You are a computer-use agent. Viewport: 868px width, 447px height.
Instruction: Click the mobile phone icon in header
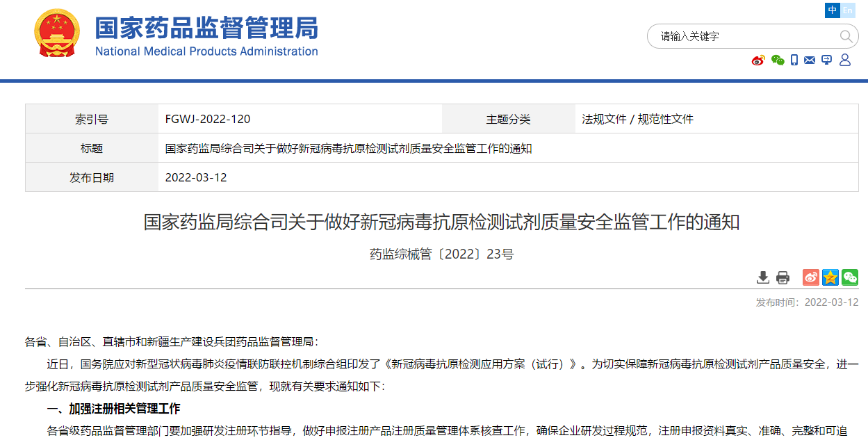(794, 60)
